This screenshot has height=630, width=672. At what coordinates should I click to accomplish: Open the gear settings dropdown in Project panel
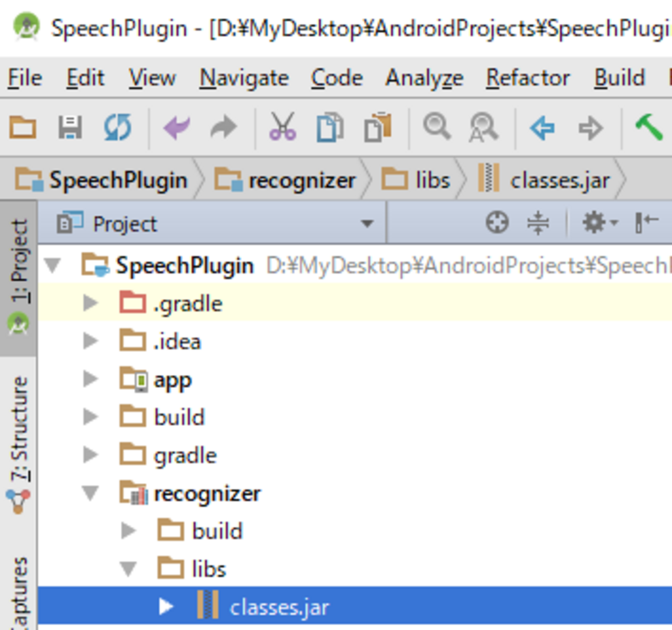coord(599,223)
